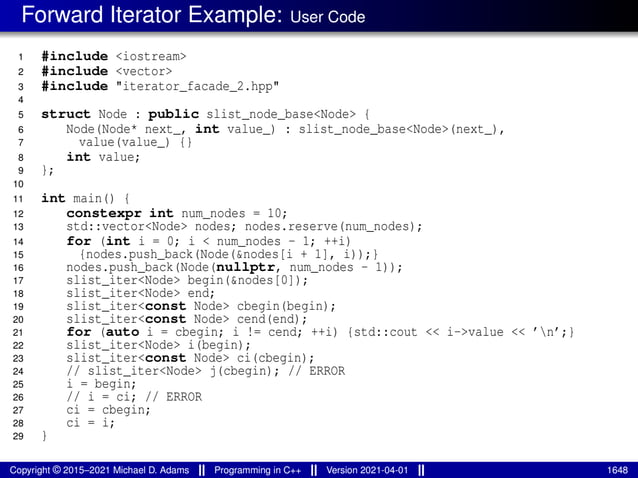
Task: Click the "for (int i = 0; ..." loop line
Action: (x=209, y=241)
